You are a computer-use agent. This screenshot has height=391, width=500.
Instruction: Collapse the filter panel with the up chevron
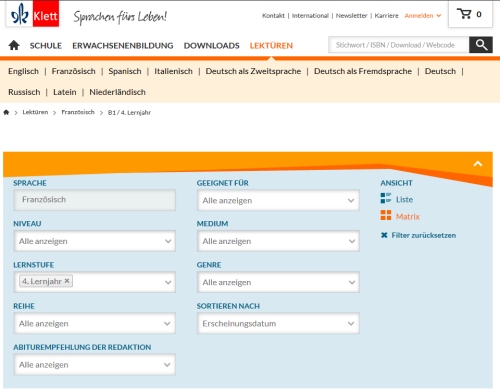(x=478, y=164)
